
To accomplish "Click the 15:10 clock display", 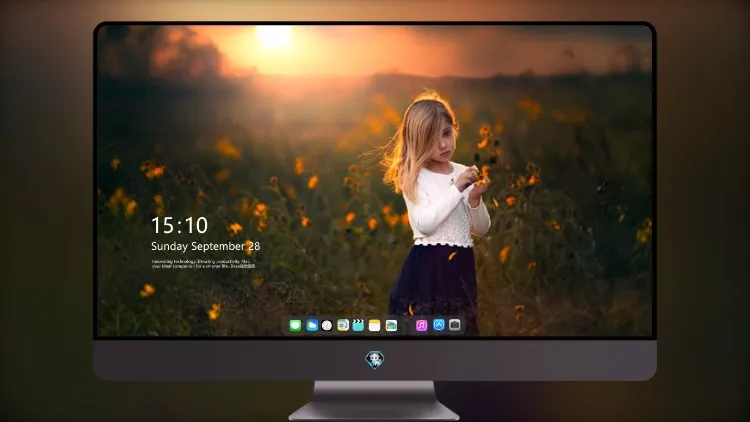I will (x=179, y=225).
